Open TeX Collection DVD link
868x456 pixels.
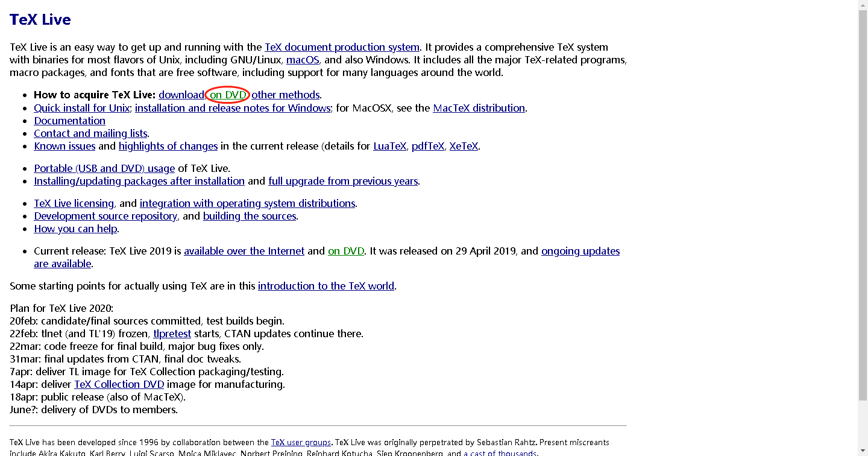click(119, 384)
